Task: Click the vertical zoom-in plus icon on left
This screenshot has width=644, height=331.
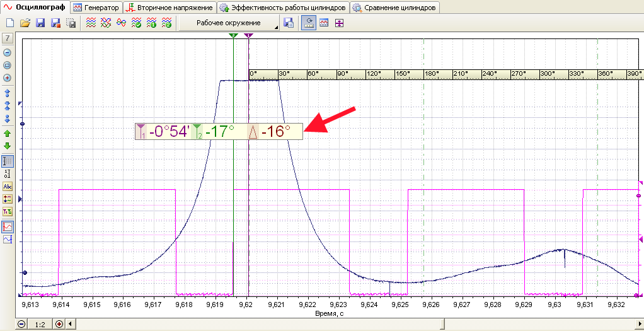Action: coord(7,78)
